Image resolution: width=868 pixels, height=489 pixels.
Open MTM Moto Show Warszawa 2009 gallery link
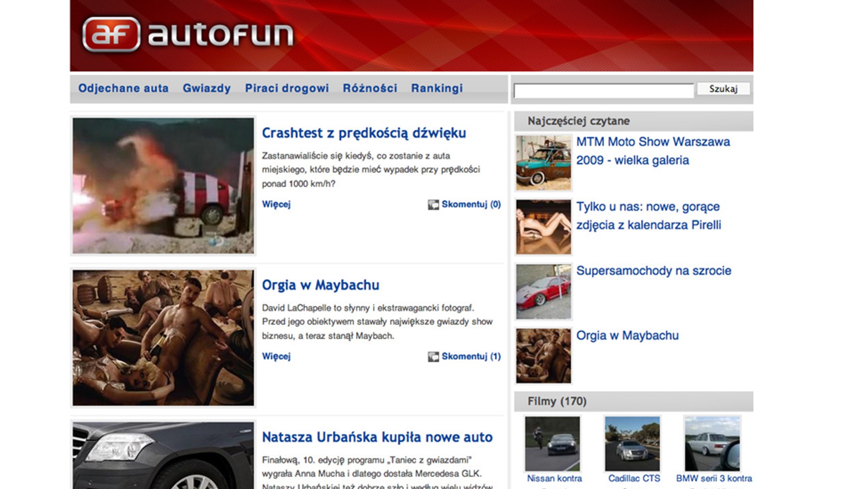point(652,151)
